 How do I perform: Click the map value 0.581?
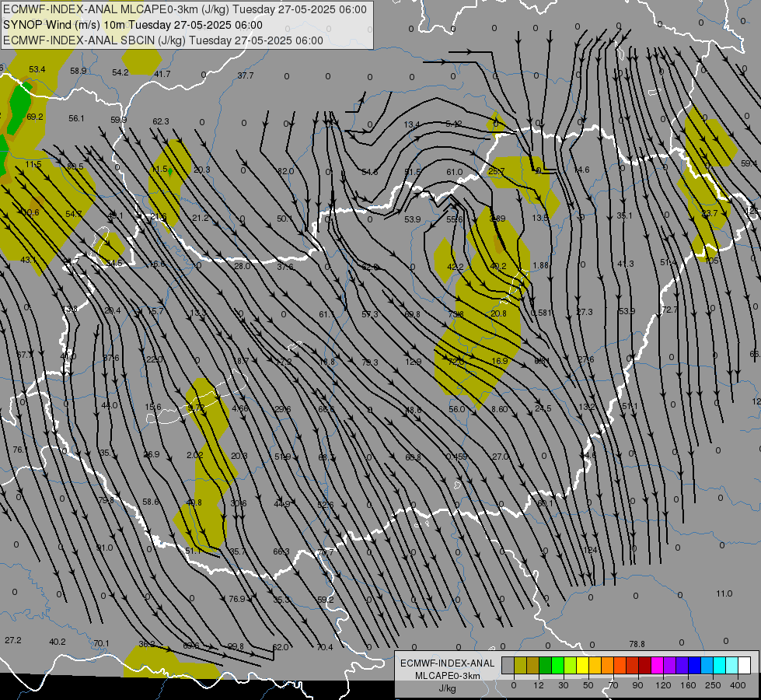click(x=541, y=313)
